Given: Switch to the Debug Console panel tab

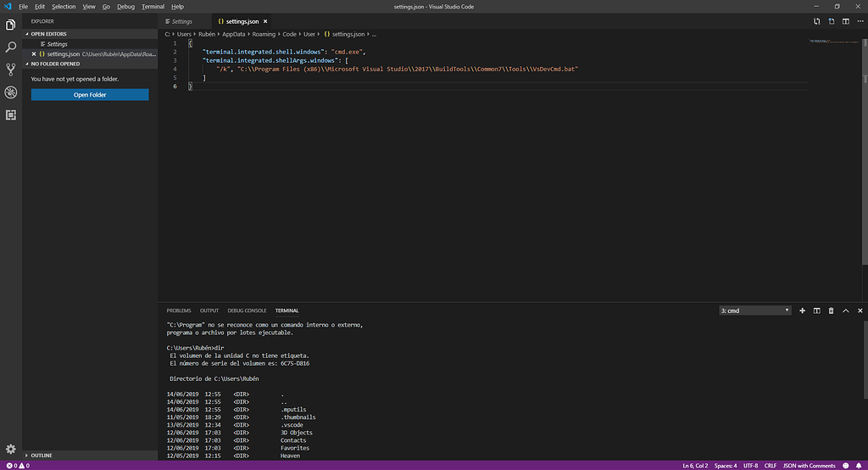Looking at the screenshot, I should (247, 311).
